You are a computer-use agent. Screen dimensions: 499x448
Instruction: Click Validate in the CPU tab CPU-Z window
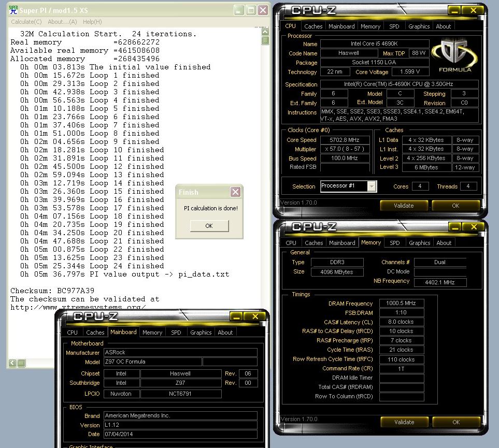pos(404,206)
